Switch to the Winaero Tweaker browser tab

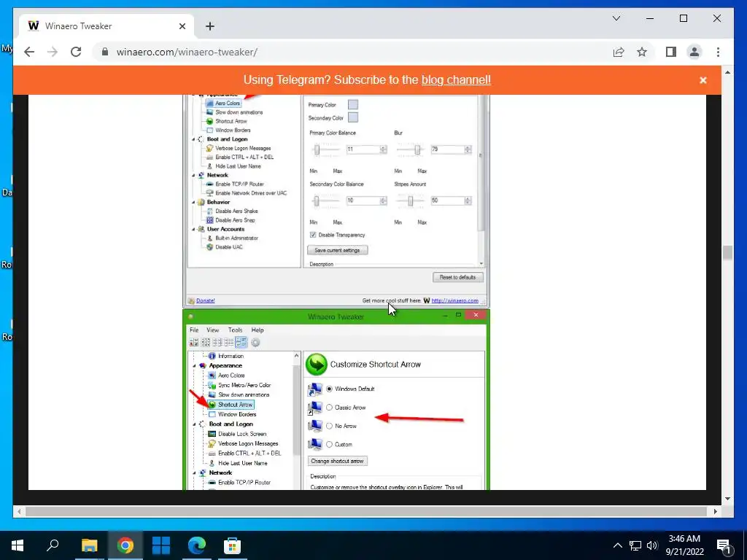106,26
